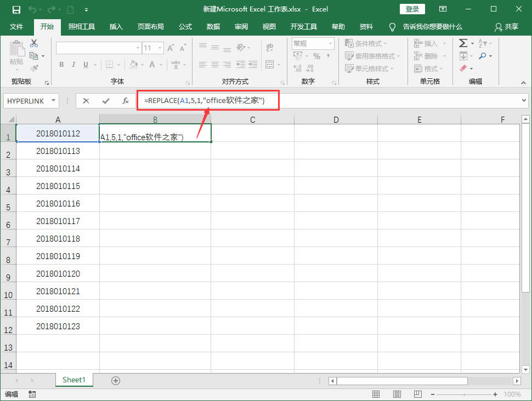
Task: Switch to the 公式 ribbon tab
Action: coord(185,26)
